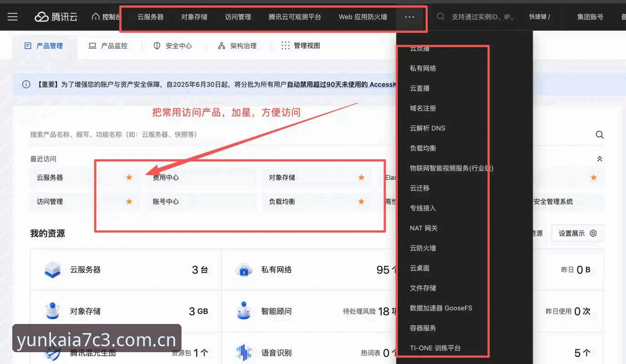Open Web 应用防火墙 from top navigation
The height and width of the screenshot is (364, 626).
click(363, 17)
